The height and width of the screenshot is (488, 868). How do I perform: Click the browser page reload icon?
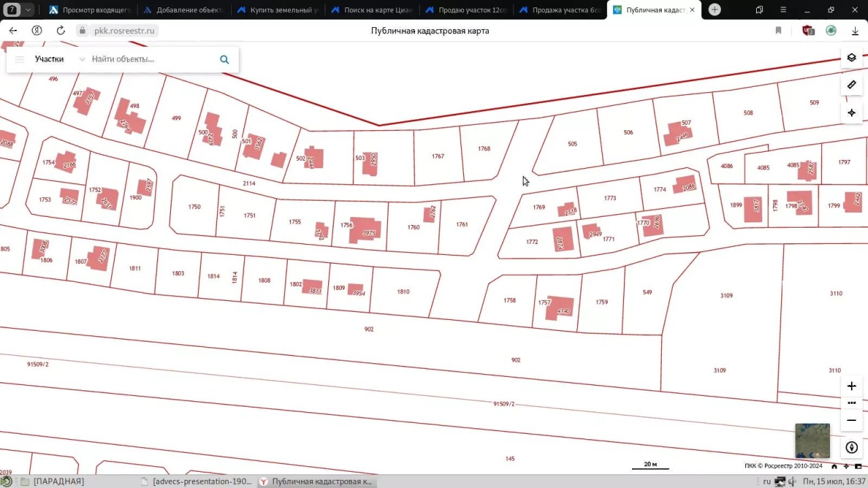(61, 30)
